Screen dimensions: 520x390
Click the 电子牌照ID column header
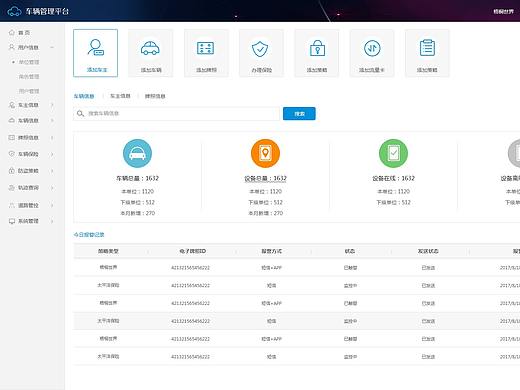193,251
